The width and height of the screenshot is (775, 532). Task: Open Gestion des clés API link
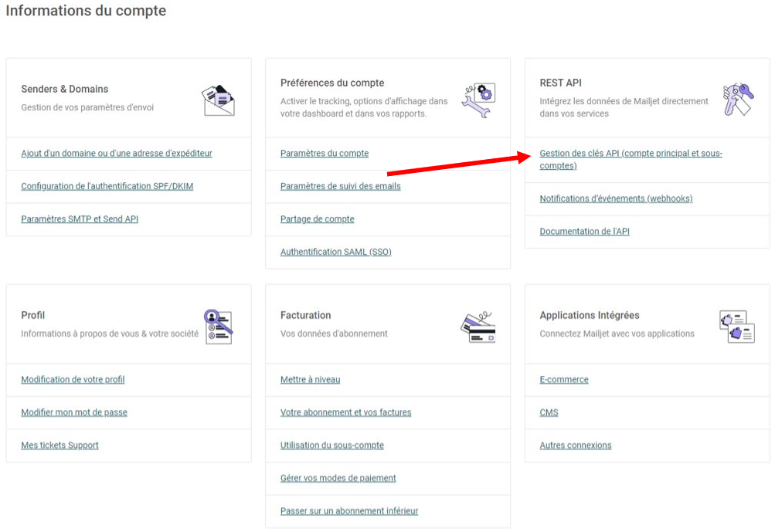click(631, 159)
